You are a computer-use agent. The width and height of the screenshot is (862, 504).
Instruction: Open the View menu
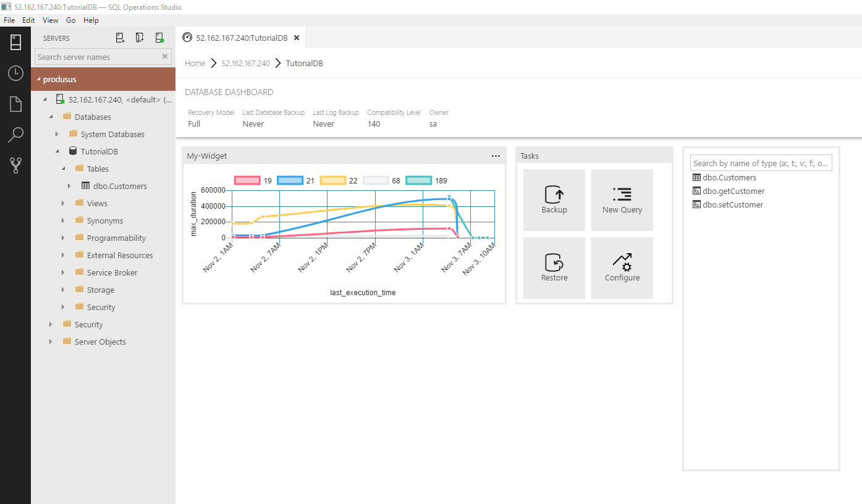tap(51, 20)
